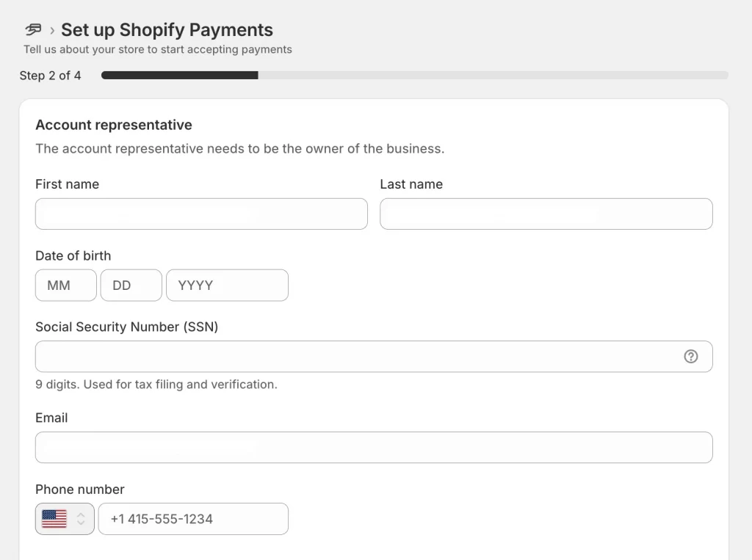Select the YYYY year field
This screenshot has height=560, width=752.
[x=228, y=286]
